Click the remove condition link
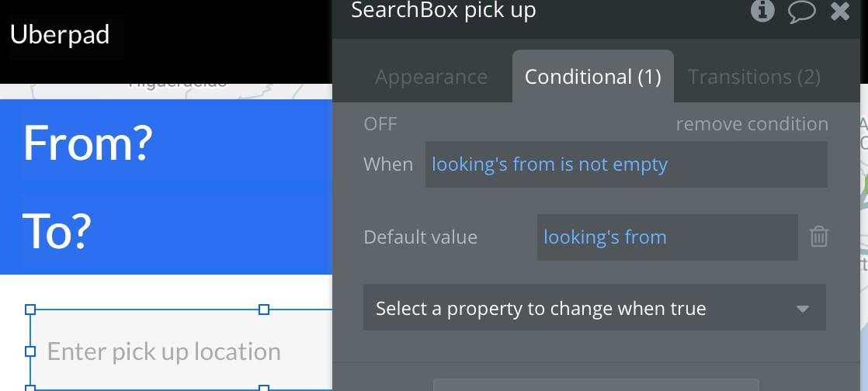The image size is (868, 391). (x=752, y=124)
